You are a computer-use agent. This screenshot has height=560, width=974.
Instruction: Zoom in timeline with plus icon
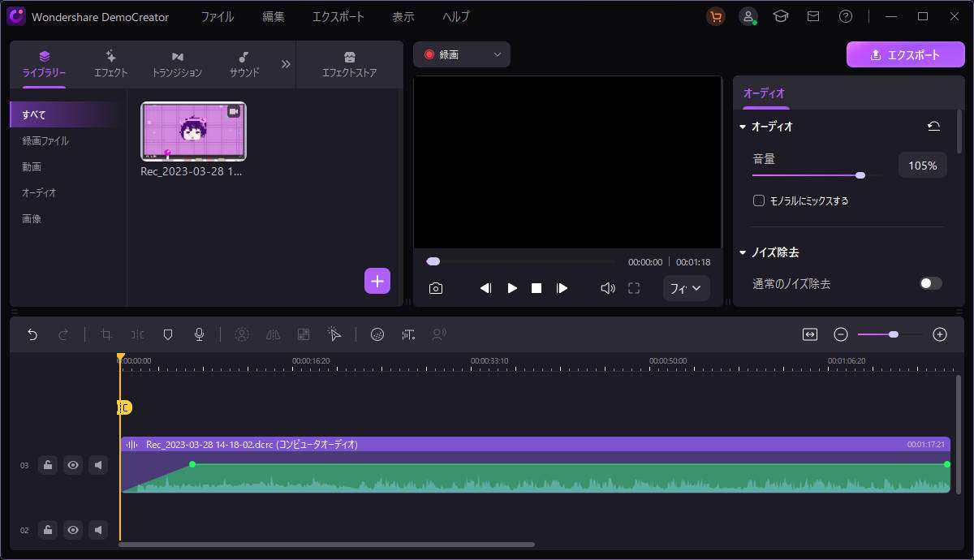940,334
